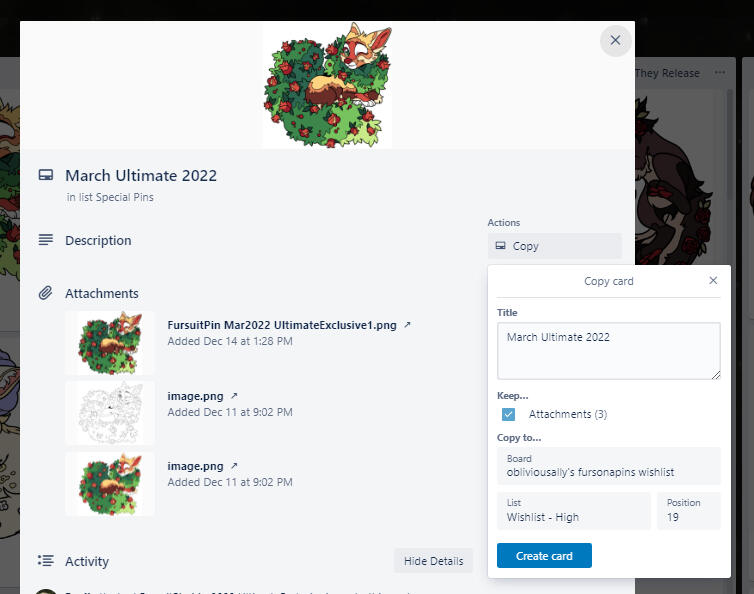This screenshot has width=754, height=594.
Task: Edit the copy card Title text field
Action: [608, 350]
